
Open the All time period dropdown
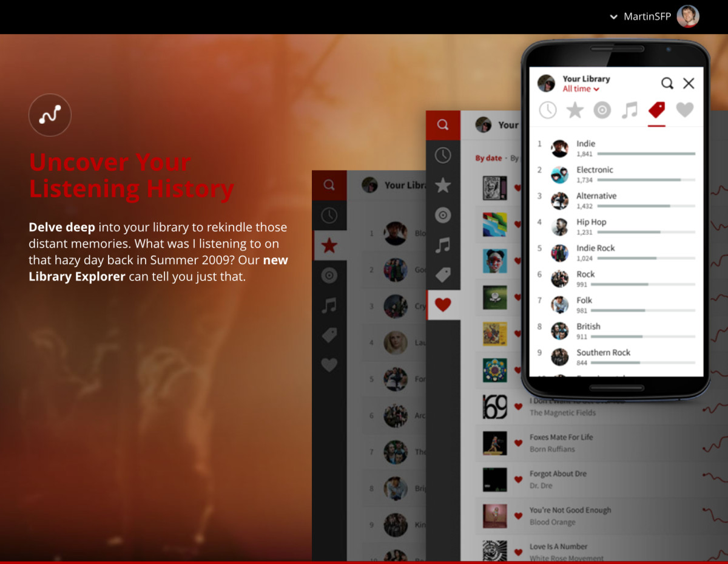[x=581, y=89]
